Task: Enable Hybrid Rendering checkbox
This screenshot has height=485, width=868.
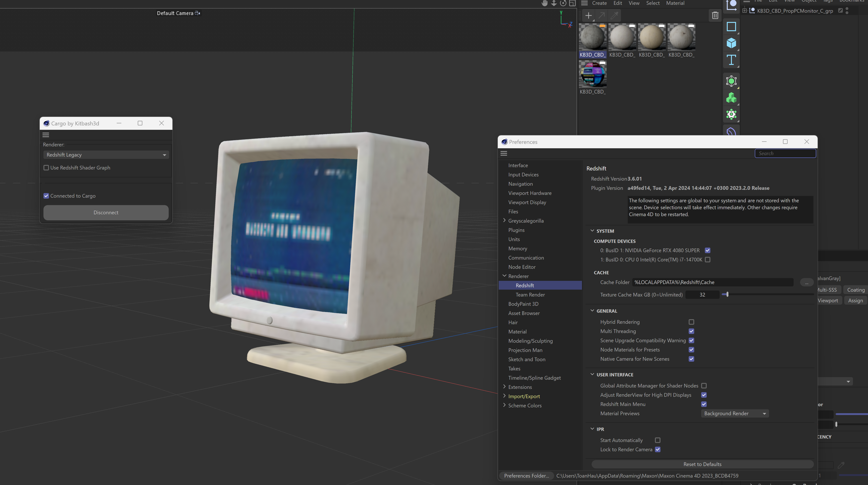Action: tap(691, 322)
